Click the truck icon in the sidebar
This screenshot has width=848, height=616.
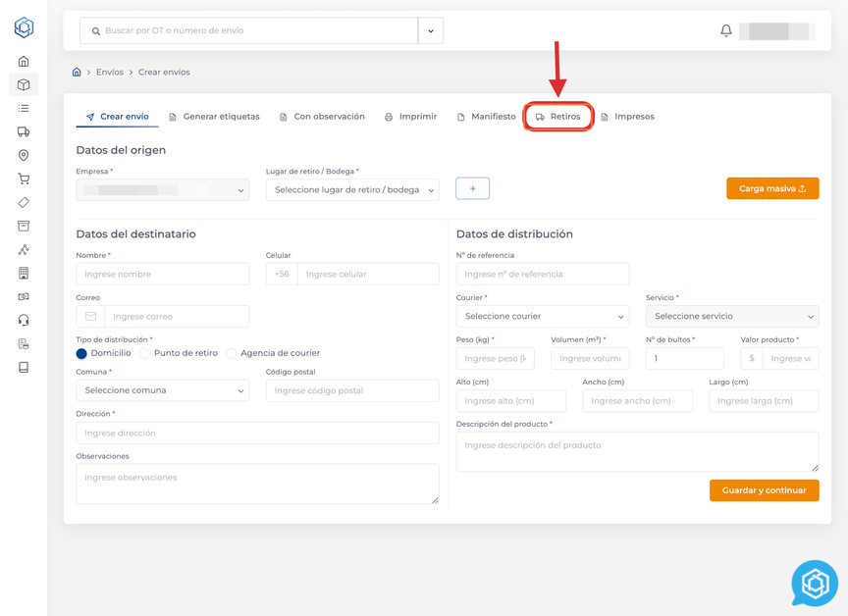[x=24, y=131]
